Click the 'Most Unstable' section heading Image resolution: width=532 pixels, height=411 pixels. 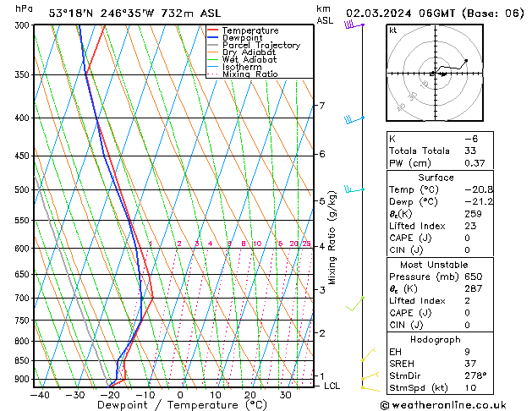434,265
